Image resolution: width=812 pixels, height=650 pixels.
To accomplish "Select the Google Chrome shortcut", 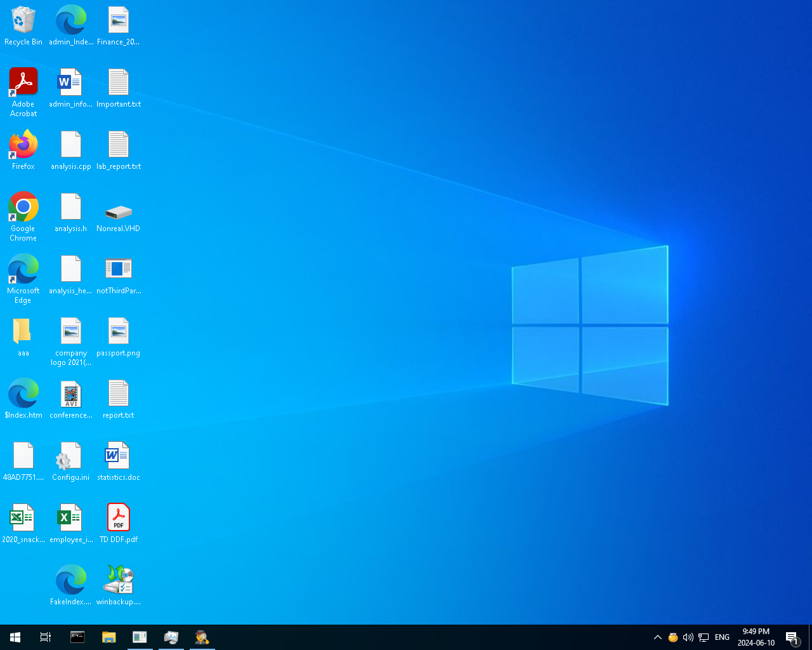I will coord(23,216).
